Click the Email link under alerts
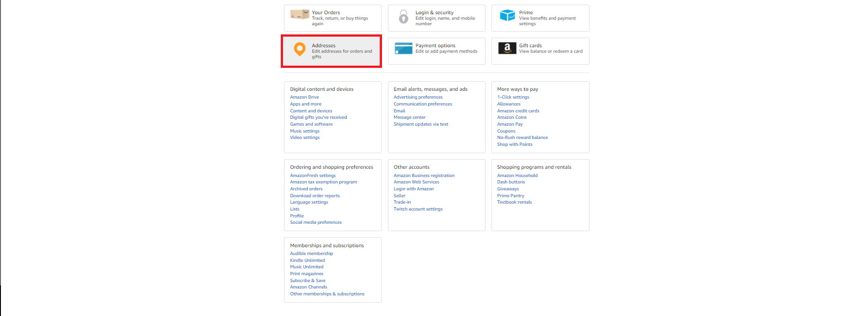Image resolution: width=868 pixels, height=316 pixels. [x=399, y=111]
